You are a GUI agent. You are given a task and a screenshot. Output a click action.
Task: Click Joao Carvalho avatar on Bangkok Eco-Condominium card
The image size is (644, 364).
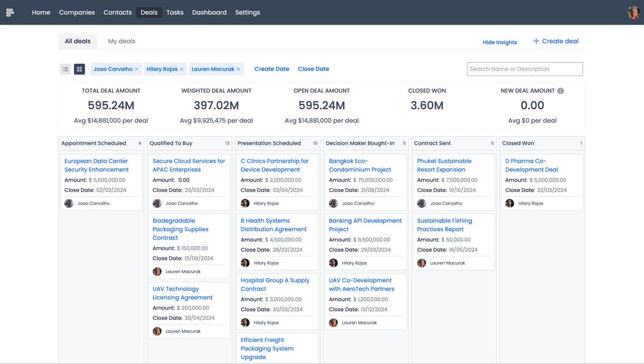tap(333, 203)
